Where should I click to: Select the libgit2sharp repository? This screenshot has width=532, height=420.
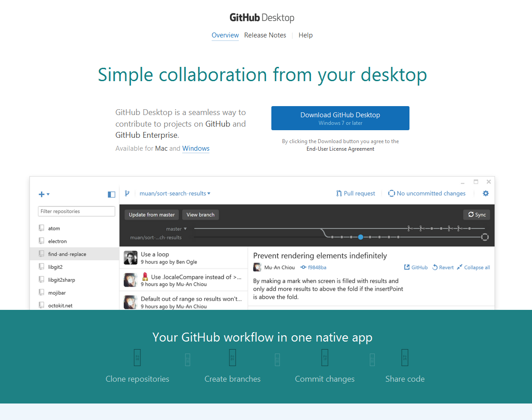(x=61, y=280)
